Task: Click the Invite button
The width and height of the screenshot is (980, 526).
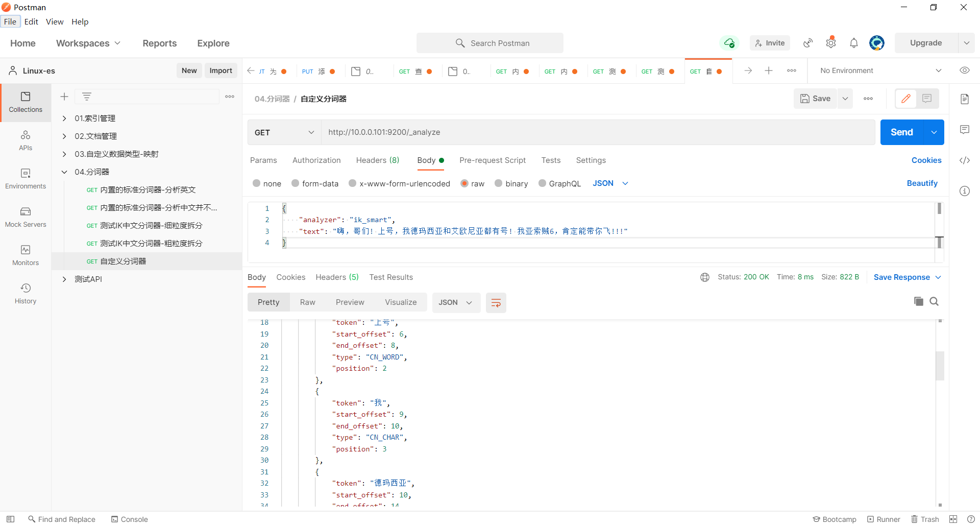Action: (x=770, y=43)
